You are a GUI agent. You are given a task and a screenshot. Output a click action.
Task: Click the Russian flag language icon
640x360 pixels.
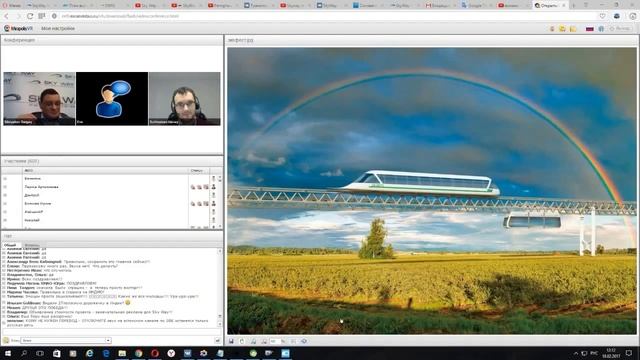589,29
